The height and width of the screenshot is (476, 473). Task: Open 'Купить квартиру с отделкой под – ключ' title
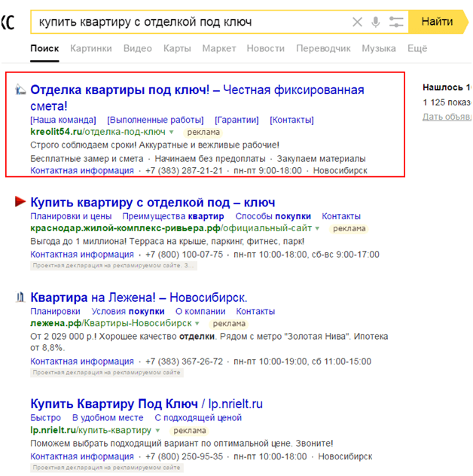[153, 202]
